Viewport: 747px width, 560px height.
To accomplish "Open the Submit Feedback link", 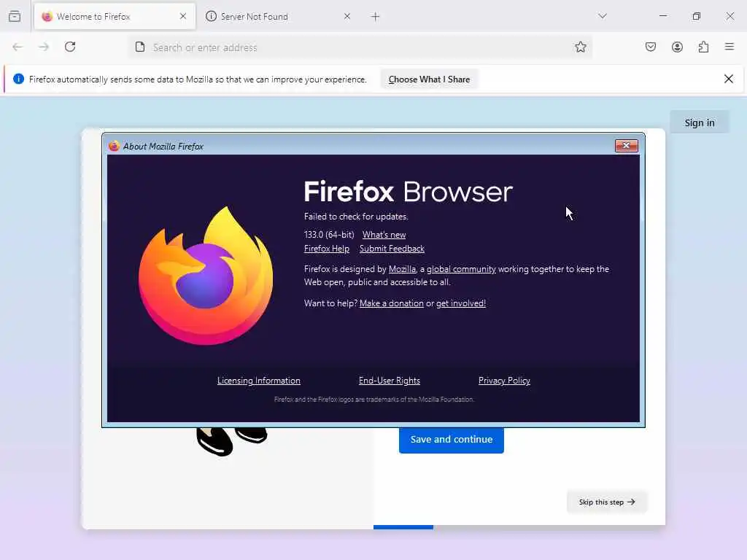I will tap(392, 249).
